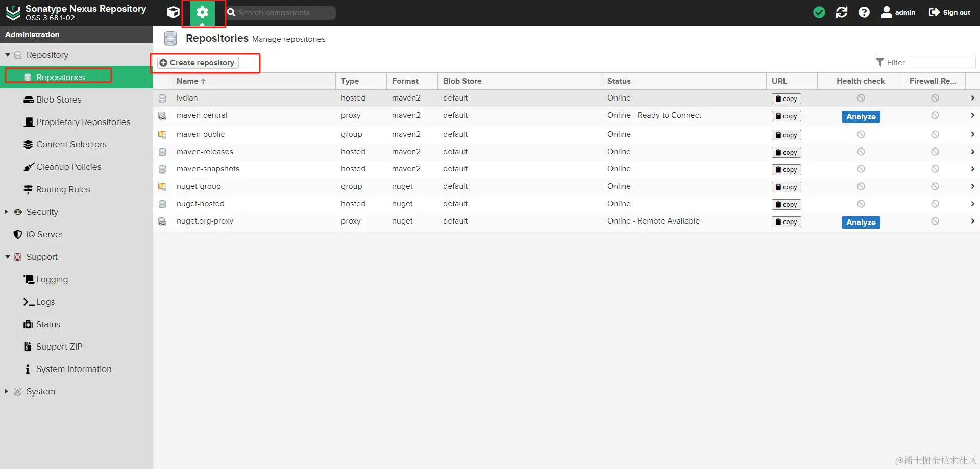Click health check disabled icon for maven-snapshots
This screenshot has width=980, height=469.
(861, 169)
